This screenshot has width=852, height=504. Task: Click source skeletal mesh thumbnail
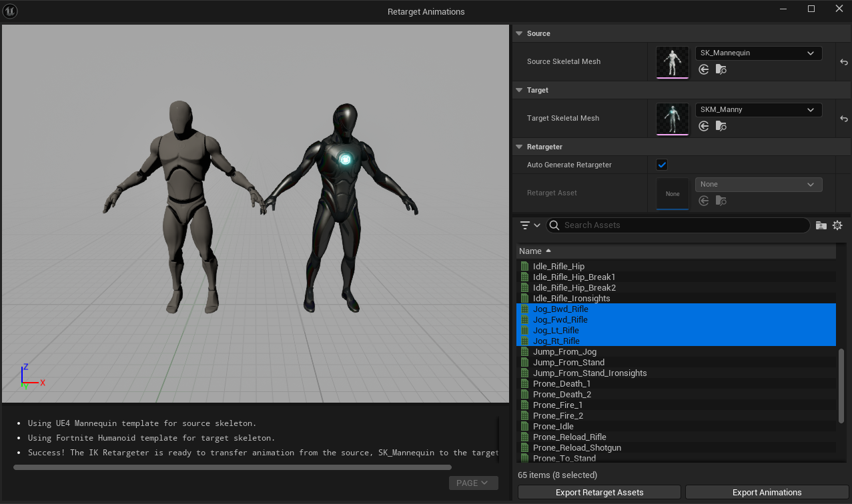(673, 62)
